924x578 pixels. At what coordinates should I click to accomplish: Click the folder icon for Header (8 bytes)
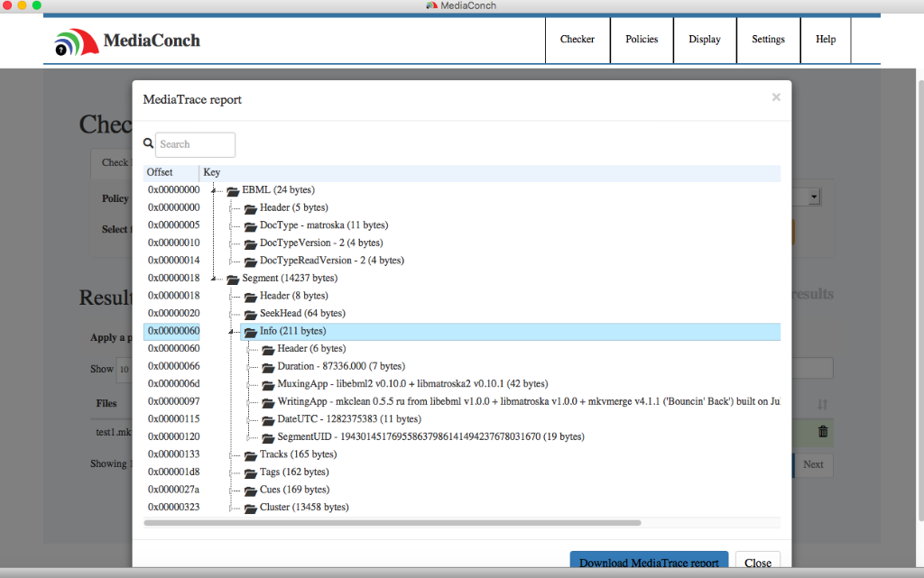(251, 297)
